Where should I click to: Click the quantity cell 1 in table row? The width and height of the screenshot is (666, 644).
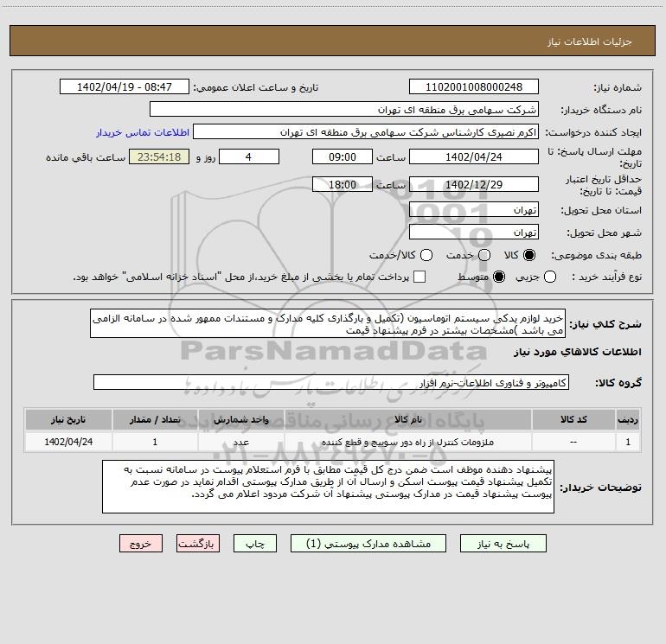155,442
